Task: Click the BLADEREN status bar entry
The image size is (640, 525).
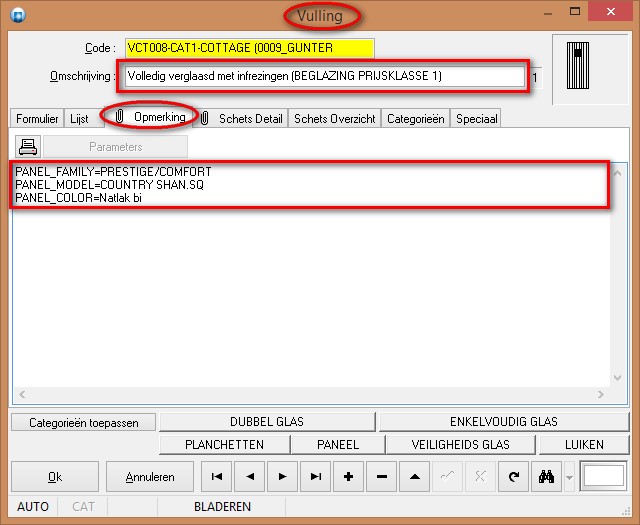Action: tap(222, 507)
